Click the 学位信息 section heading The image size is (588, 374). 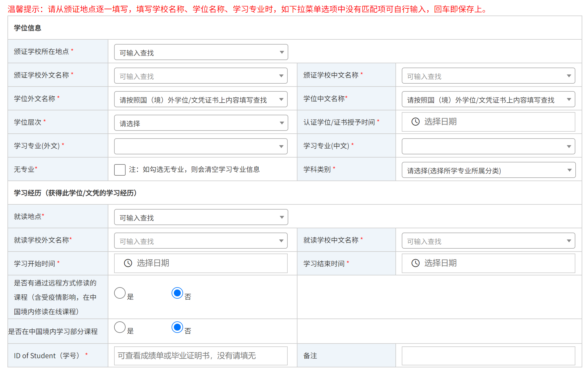[28, 28]
